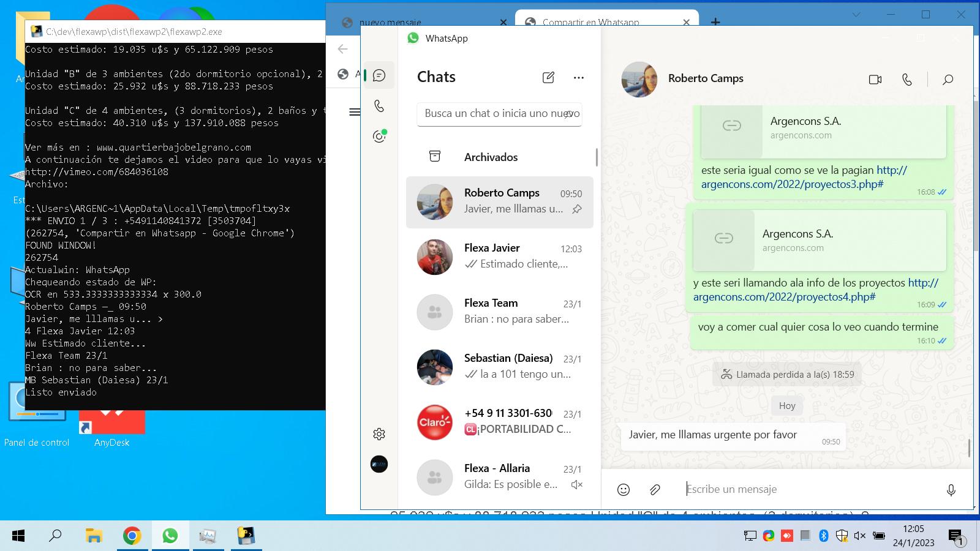Image resolution: width=980 pixels, height=551 pixels.
Task: Open the Sebastian (Daiesa) chat
Action: [x=500, y=367]
